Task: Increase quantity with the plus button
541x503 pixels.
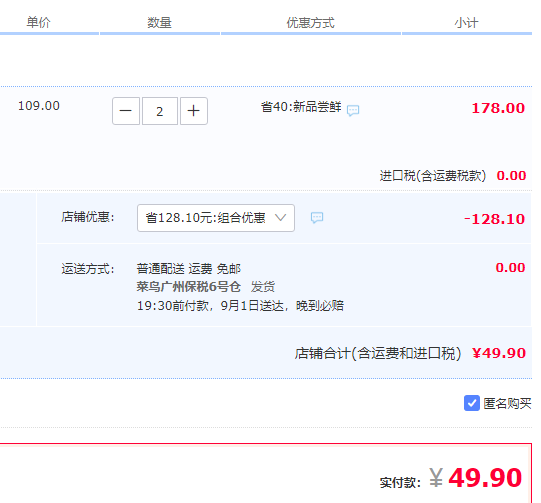Action: [x=194, y=111]
